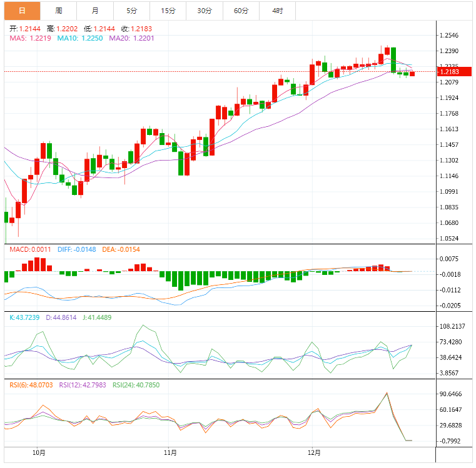Select the 15分 interval tab
The width and height of the screenshot is (476, 468).
click(x=168, y=11)
